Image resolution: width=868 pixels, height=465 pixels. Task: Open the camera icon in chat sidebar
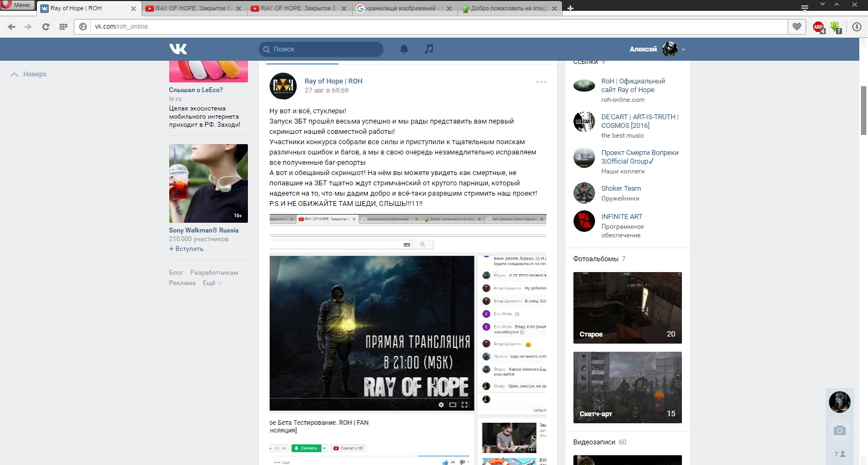click(839, 431)
